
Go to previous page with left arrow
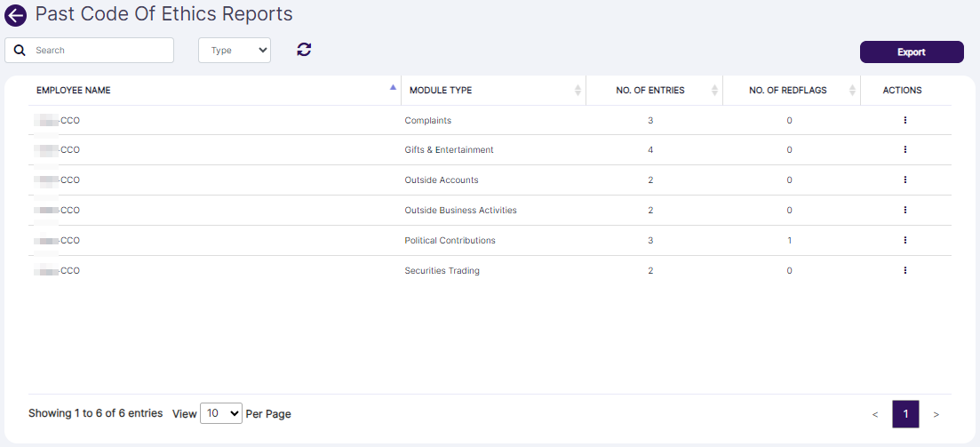click(875, 414)
